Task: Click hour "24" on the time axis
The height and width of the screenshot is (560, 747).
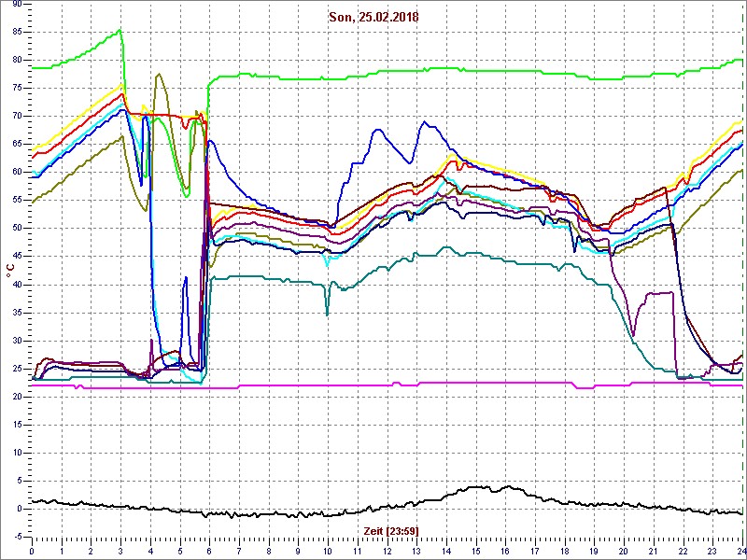Action: tap(740, 553)
